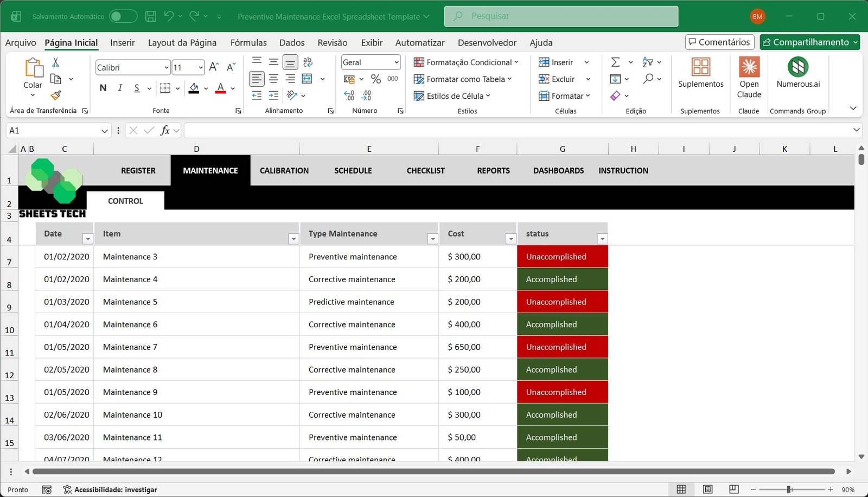Open the CHECKLIST navigation tab
Viewport: 868px width, 497px height.
pyautogui.click(x=425, y=170)
